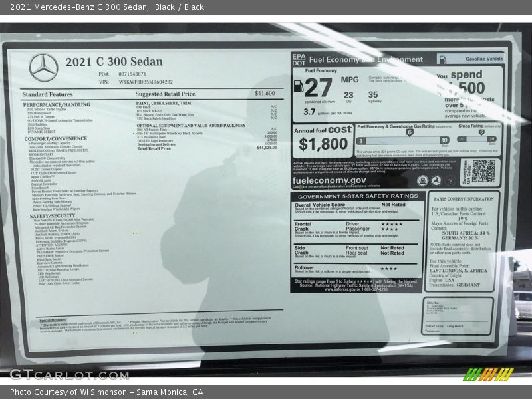Click the $1,800 annual fuel cost

pos(323,144)
